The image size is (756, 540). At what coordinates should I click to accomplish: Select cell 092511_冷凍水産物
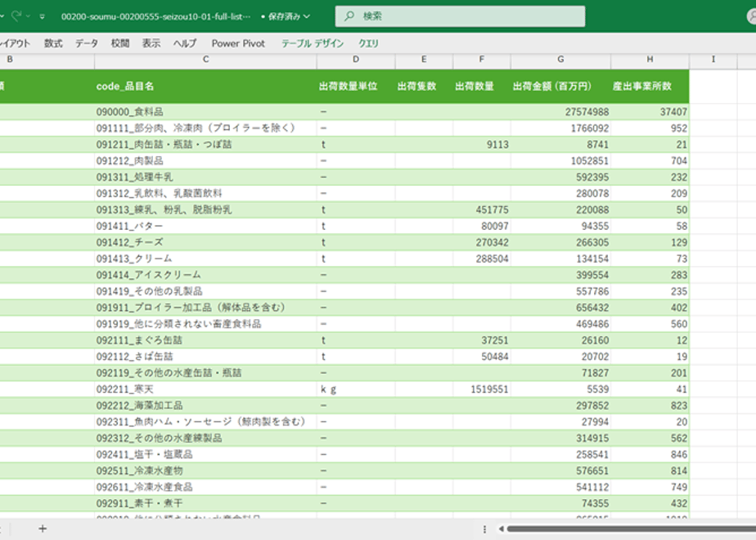pos(206,471)
